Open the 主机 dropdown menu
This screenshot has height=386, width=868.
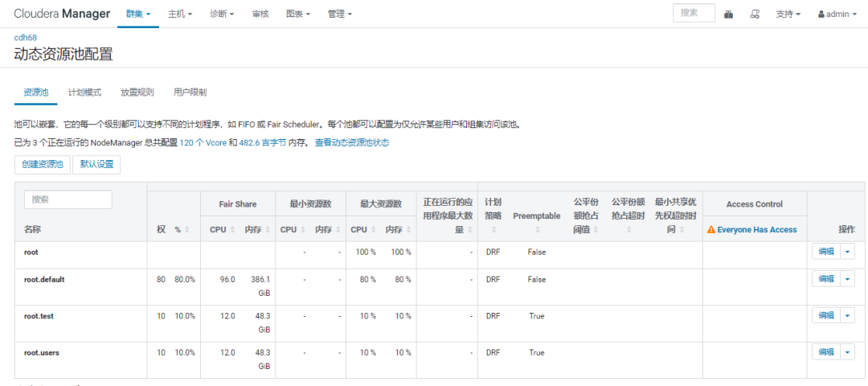(x=180, y=14)
